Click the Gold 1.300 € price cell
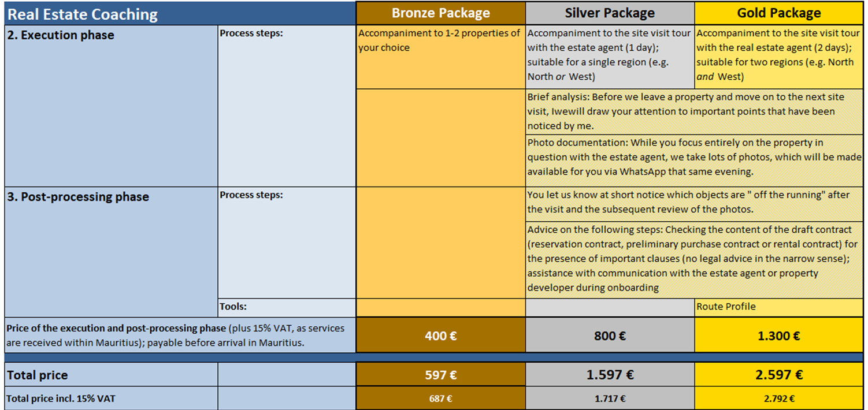The height and width of the screenshot is (410, 868). point(778,336)
